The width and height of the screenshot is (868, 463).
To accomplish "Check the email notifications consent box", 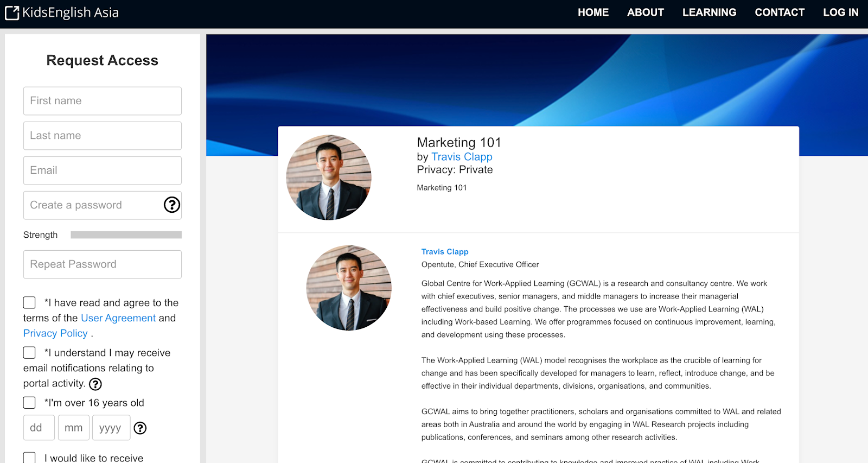I will pos(29,353).
